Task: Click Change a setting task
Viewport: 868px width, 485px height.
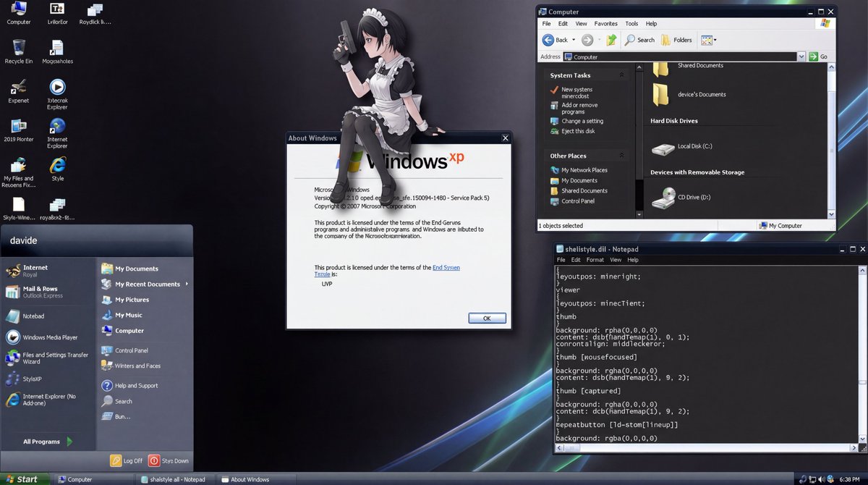Action: pyautogui.click(x=576, y=121)
